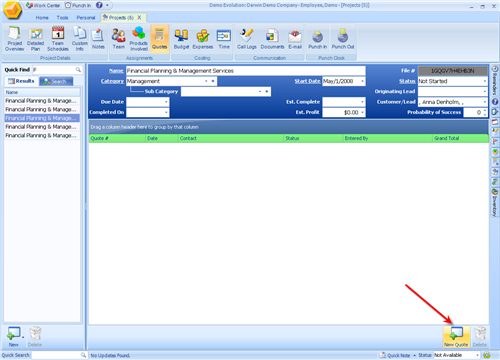
Task: Close the Projects (5) tab
Action: (139, 17)
